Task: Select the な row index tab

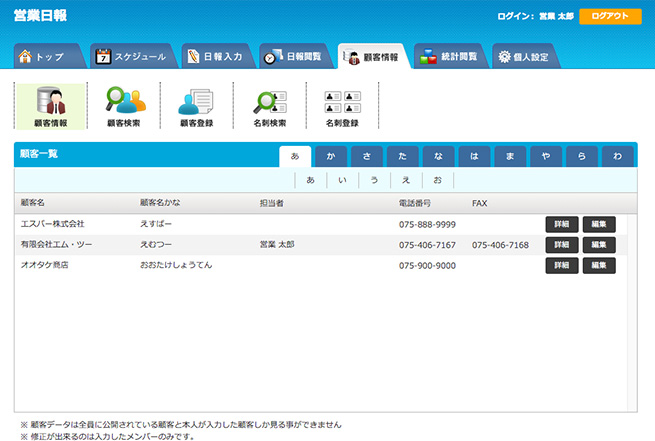Action: coord(438,156)
